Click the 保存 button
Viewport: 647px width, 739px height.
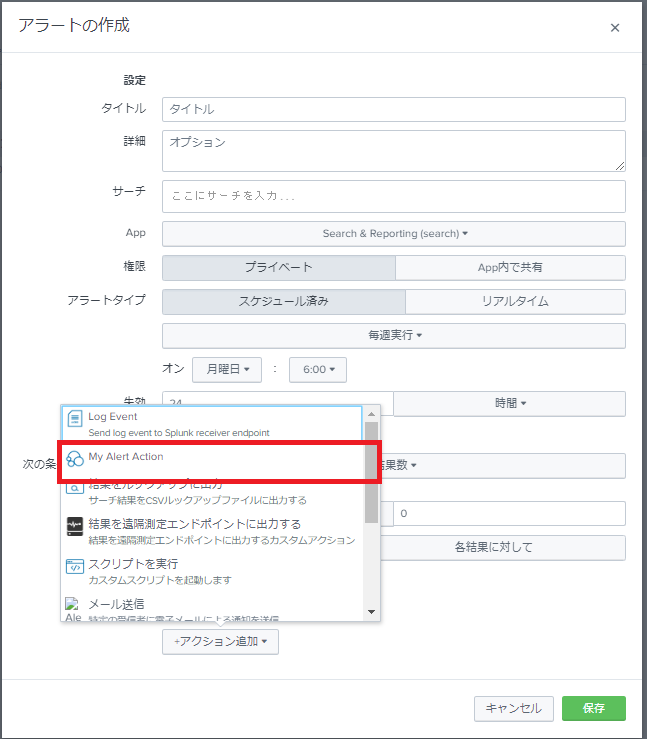[x=594, y=708]
